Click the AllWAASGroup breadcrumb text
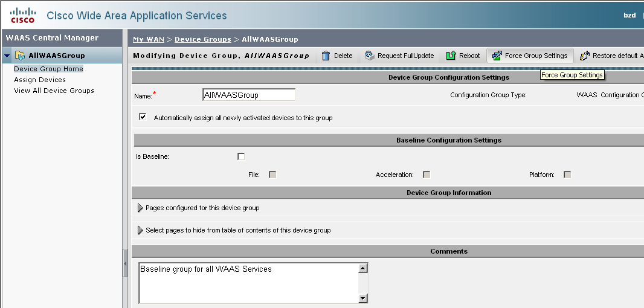 pos(270,39)
